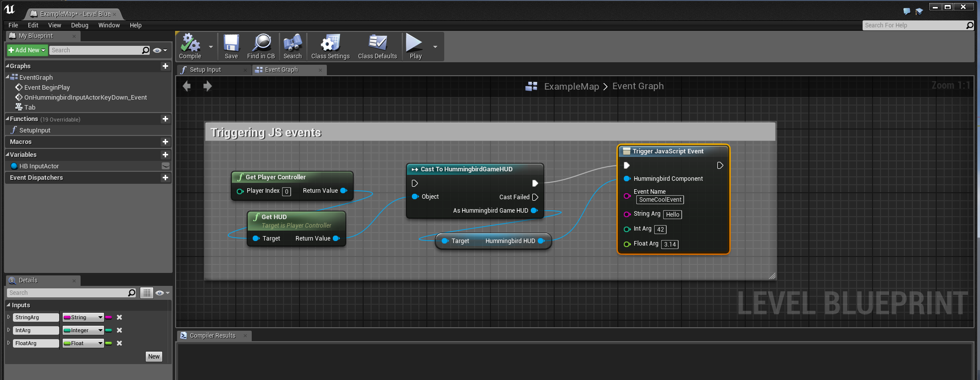Remove the IntArg input
980x380 pixels.
[119, 330]
